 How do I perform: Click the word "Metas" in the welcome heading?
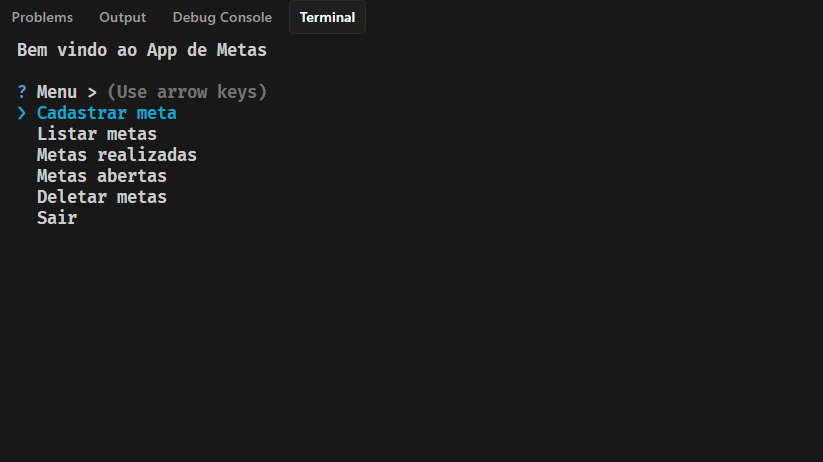[x=241, y=49]
